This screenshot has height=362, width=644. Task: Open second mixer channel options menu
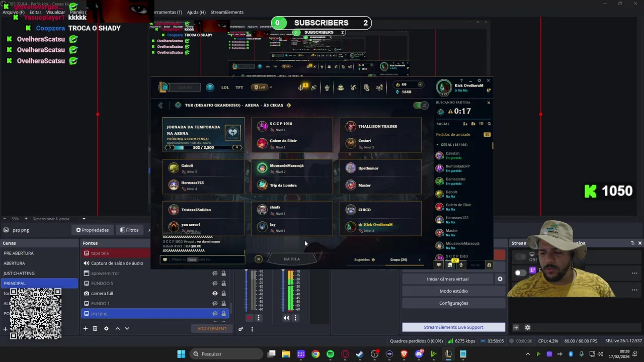pyautogui.click(x=295, y=318)
